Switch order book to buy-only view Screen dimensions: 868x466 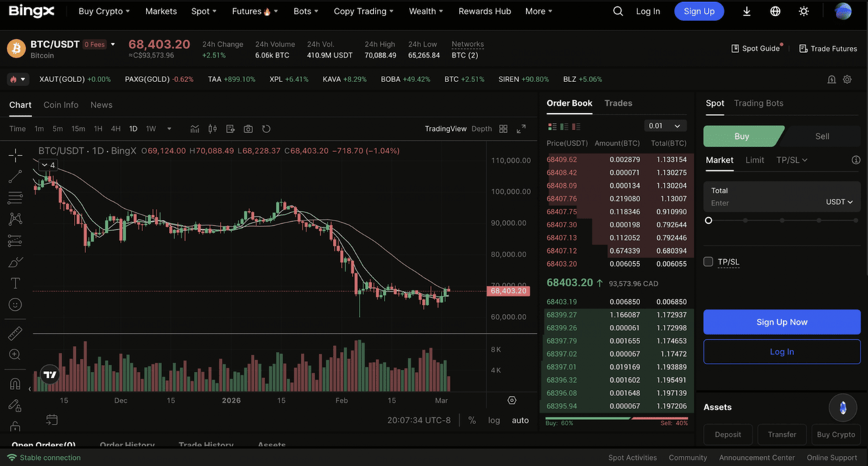(x=564, y=126)
